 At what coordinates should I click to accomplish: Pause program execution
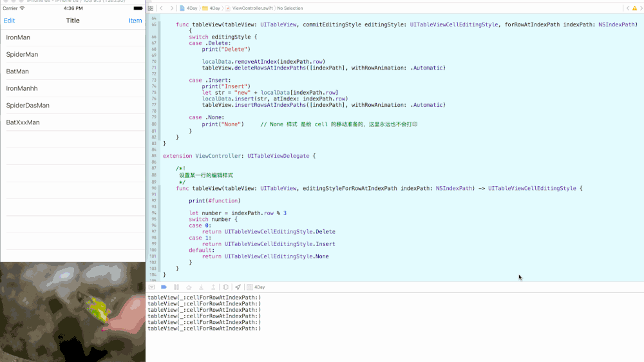(x=176, y=287)
